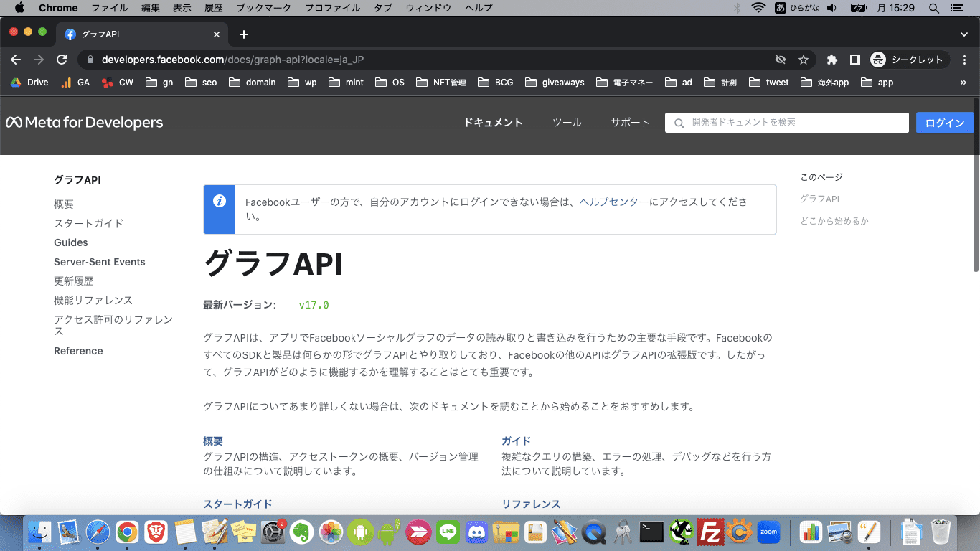Open the ヘルプセンター link

pos(614,202)
